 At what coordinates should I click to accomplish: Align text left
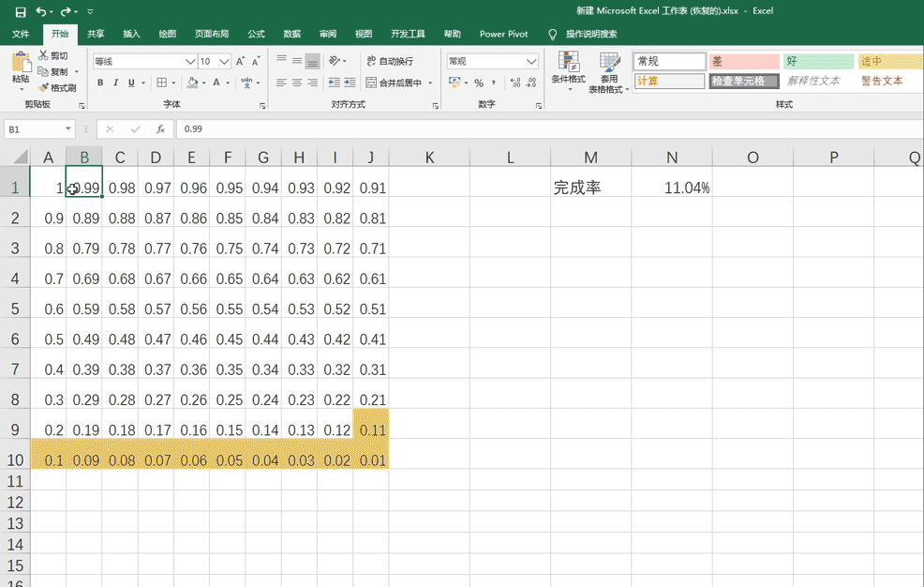tap(282, 83)
